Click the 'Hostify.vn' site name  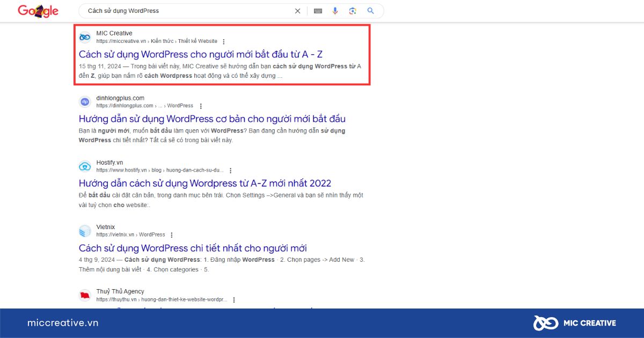coord(110,163)
